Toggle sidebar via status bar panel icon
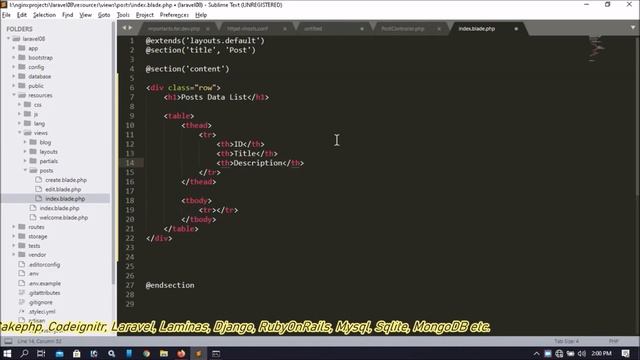 pos(8,341)
